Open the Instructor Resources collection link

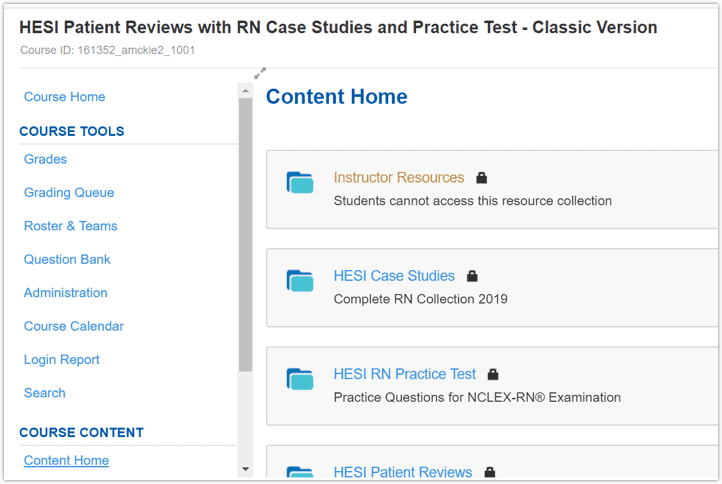[398, 178]
